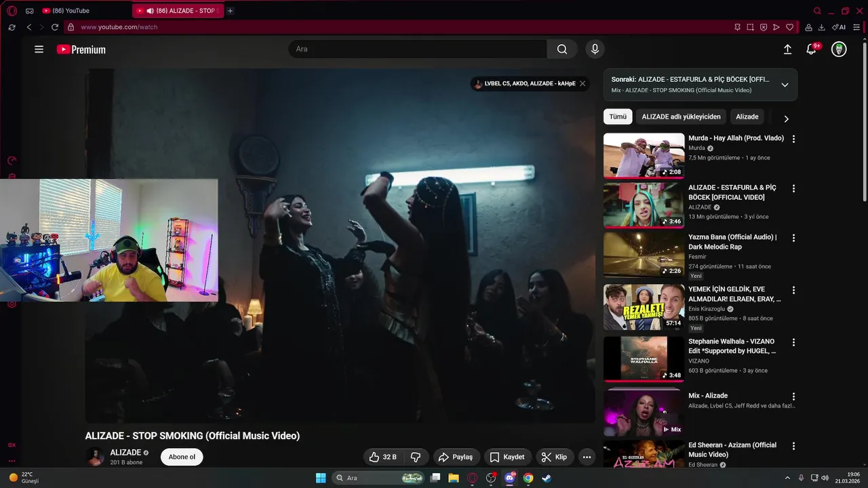Open Google Chrome from taskbar
Viewport: 868px width, 488px height.
528,478
